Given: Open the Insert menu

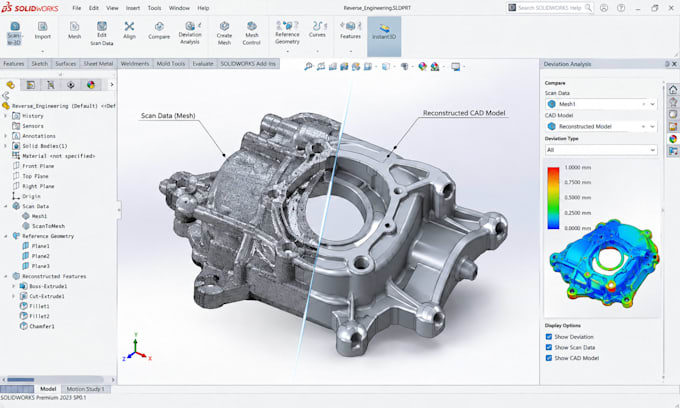Looking at the screenshot, I should pos(133,8).
